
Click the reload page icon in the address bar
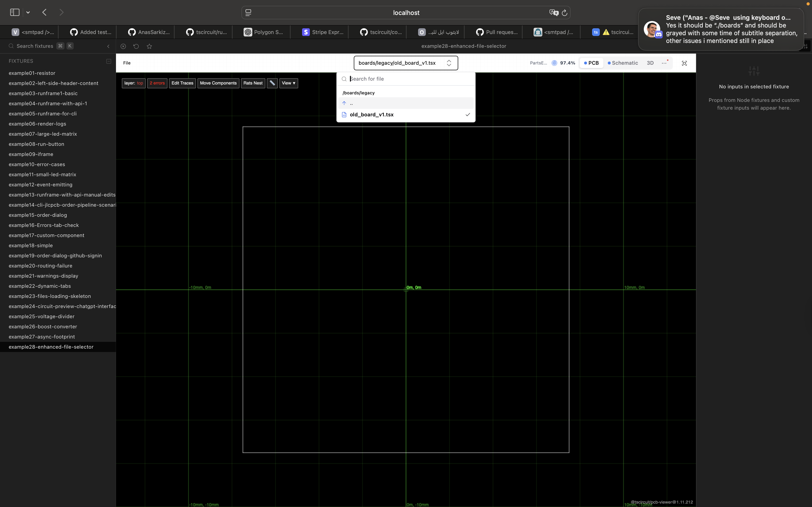[564, 13]
